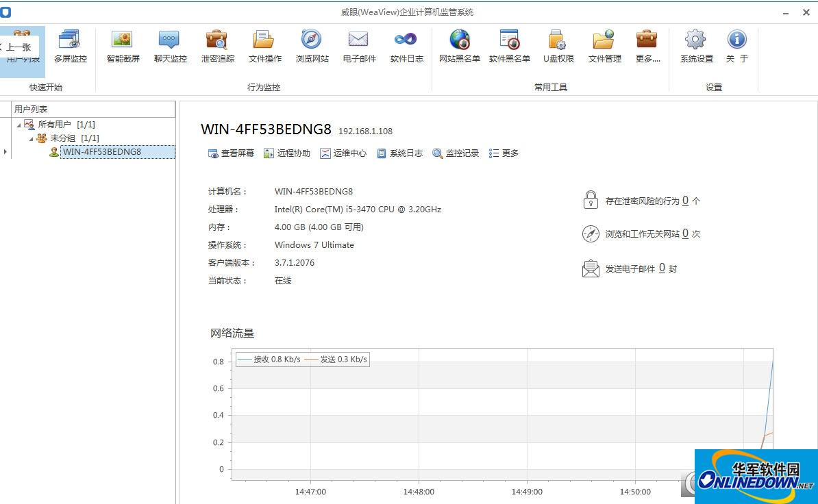Open 系统设置 system settings
The image size is (818, 504).
pos(695,47)
